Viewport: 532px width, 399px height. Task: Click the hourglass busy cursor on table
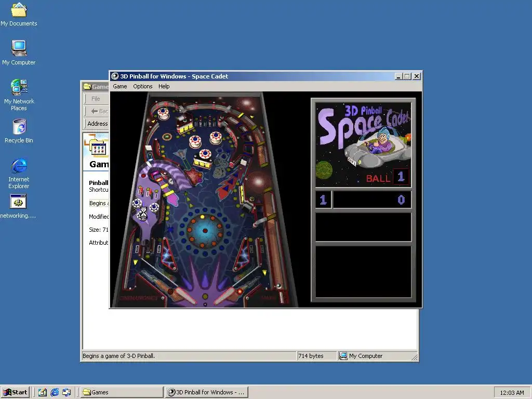pyautogui.click(x=143, y=212)
